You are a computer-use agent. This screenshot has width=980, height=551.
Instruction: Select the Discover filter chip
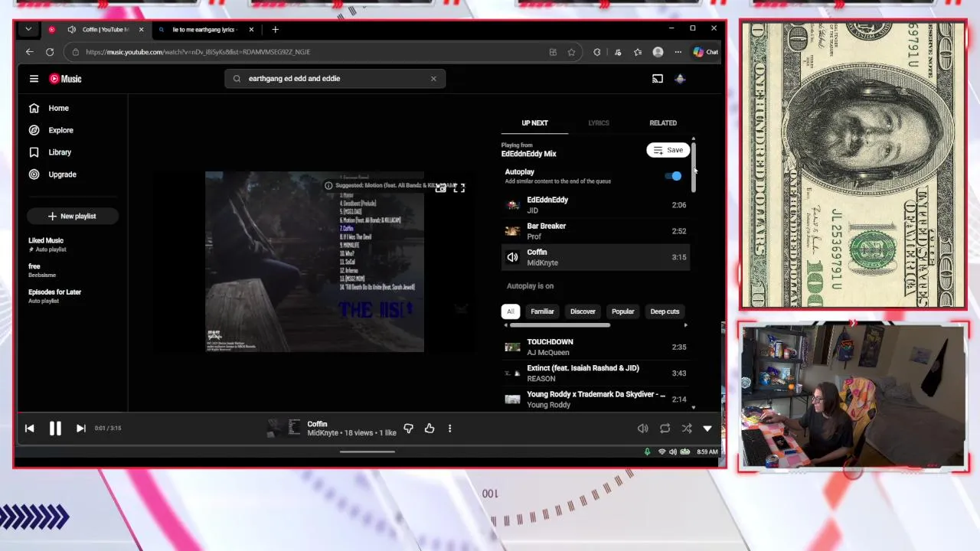coord(583,311)
